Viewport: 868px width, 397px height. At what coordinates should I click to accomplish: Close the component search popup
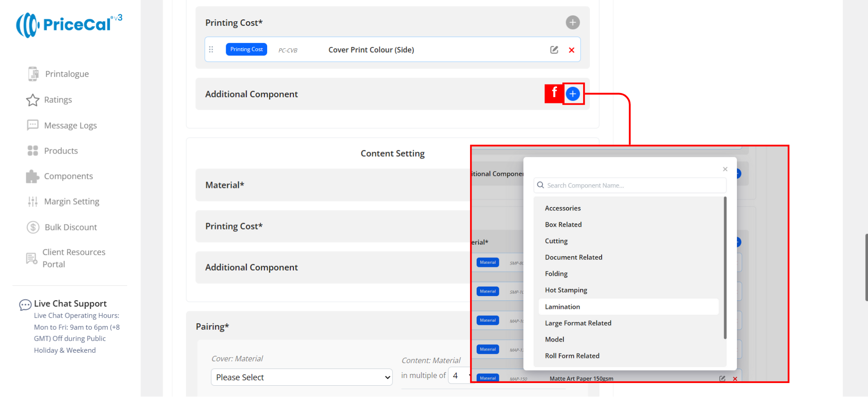click(725, 169)
